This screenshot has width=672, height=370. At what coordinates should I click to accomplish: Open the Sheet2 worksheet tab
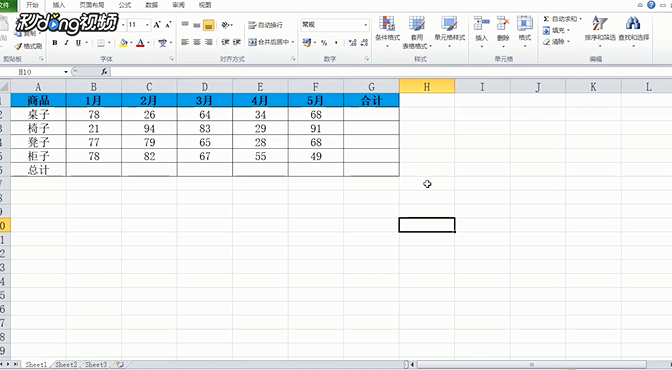pyautogui.click(x=66, y=364)
